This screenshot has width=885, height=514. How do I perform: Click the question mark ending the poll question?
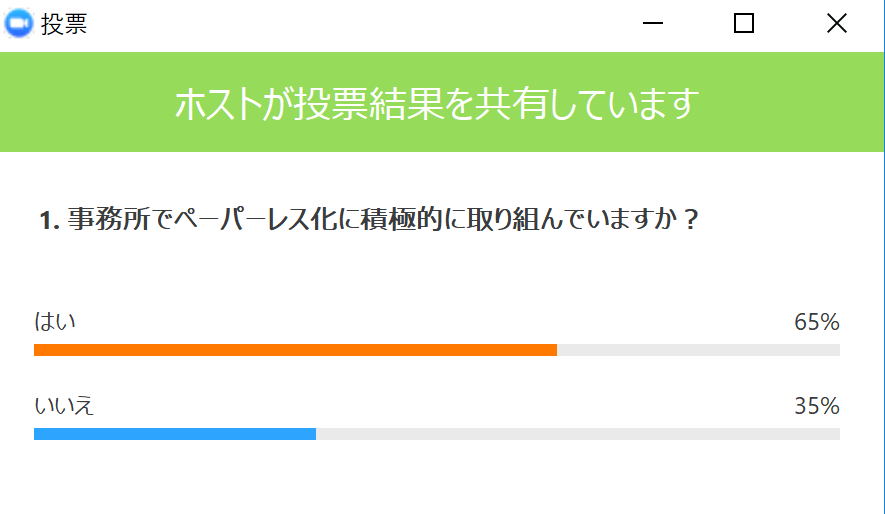690,219
